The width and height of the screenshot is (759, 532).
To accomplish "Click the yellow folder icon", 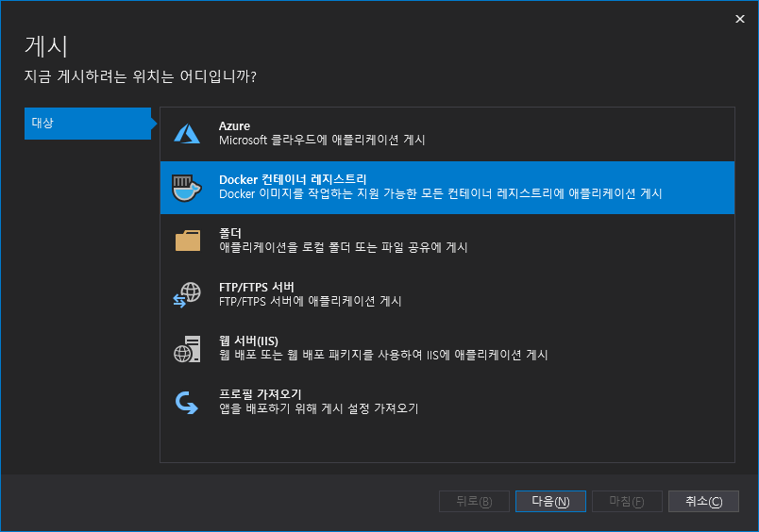I will coord(188,241).
